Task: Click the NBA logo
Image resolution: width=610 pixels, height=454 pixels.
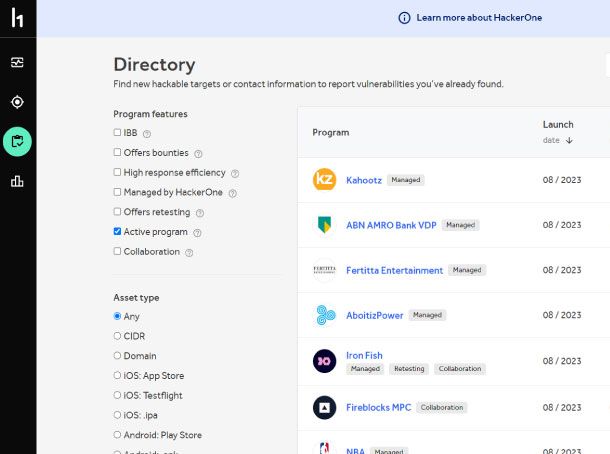Action: 324,448
